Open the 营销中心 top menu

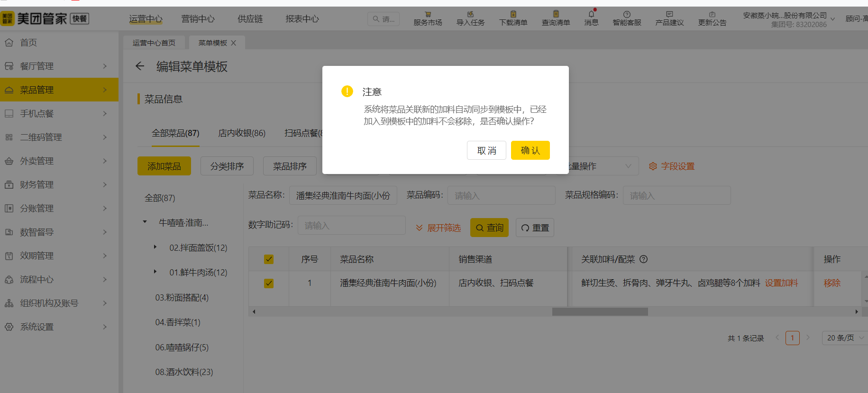click(x=198, y=19)
